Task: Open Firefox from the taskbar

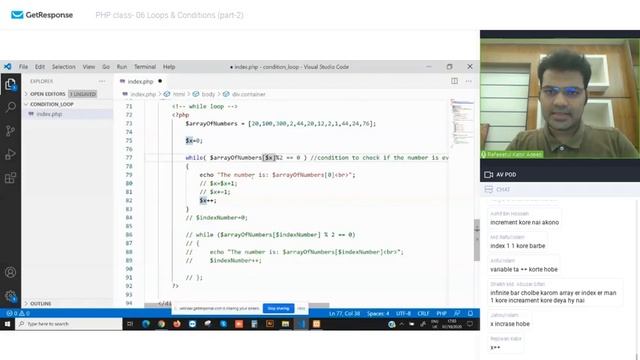Action: [x=177, y=324]
